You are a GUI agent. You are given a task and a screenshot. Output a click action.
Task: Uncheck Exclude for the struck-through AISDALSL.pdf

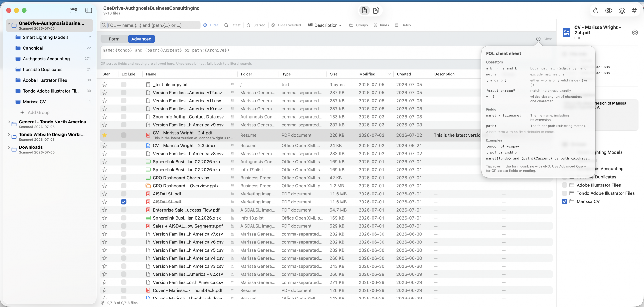point(123,202)
